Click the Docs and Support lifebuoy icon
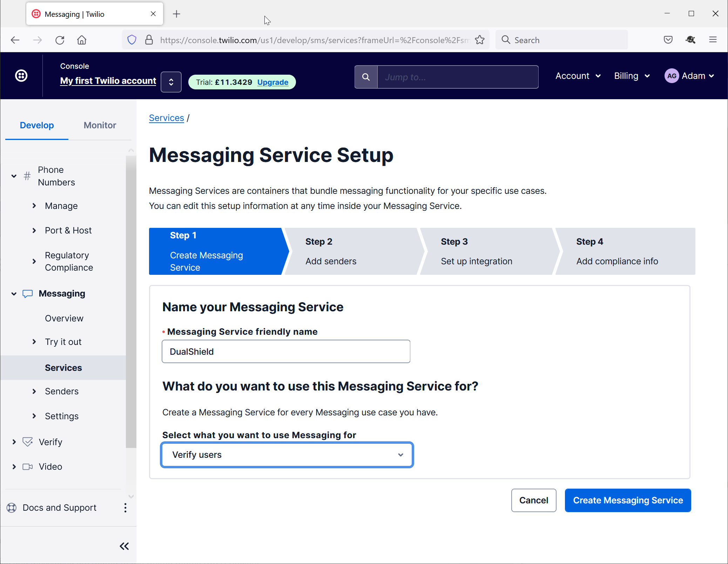The image size is (728, 564). coord(12,508)
